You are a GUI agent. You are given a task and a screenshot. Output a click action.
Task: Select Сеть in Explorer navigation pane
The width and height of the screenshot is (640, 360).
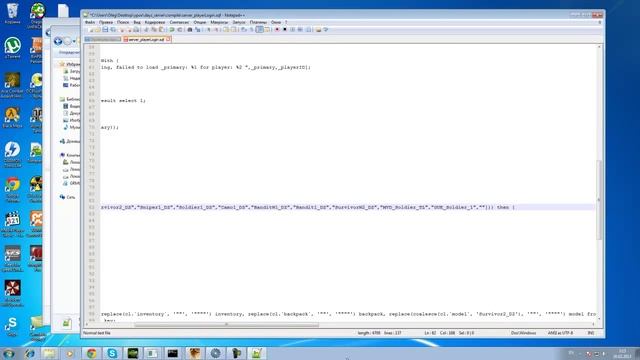[x=67, y=197]
